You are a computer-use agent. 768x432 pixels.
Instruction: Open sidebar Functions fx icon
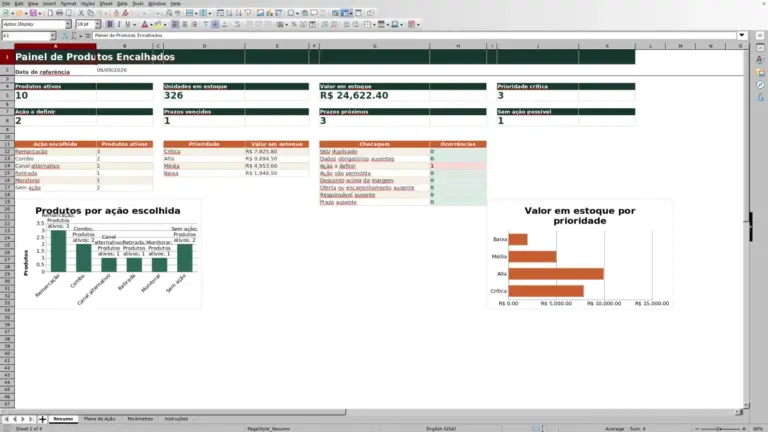(x=760, y=97)
